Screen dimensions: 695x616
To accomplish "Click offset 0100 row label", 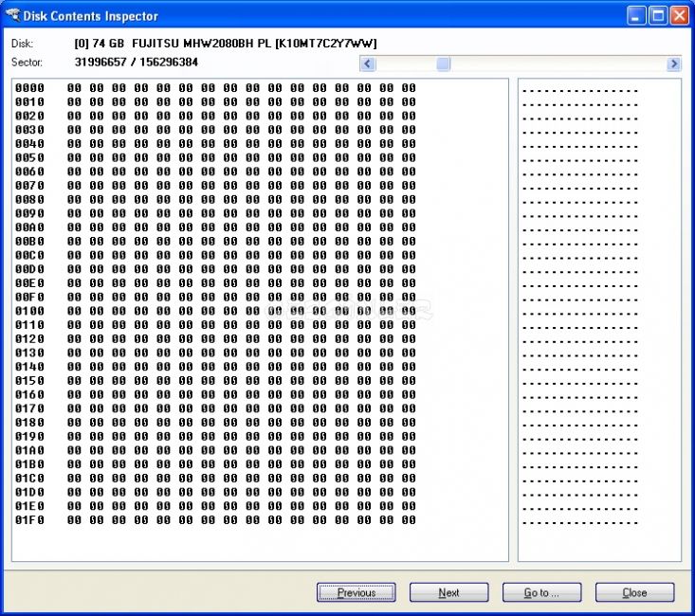I will coord(29,311).
